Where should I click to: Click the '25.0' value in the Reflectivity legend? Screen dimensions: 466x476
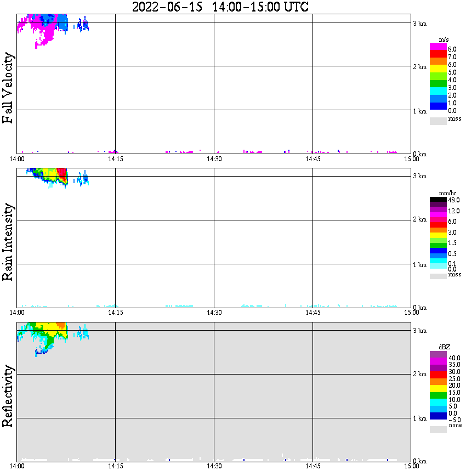tap(454, 379)
